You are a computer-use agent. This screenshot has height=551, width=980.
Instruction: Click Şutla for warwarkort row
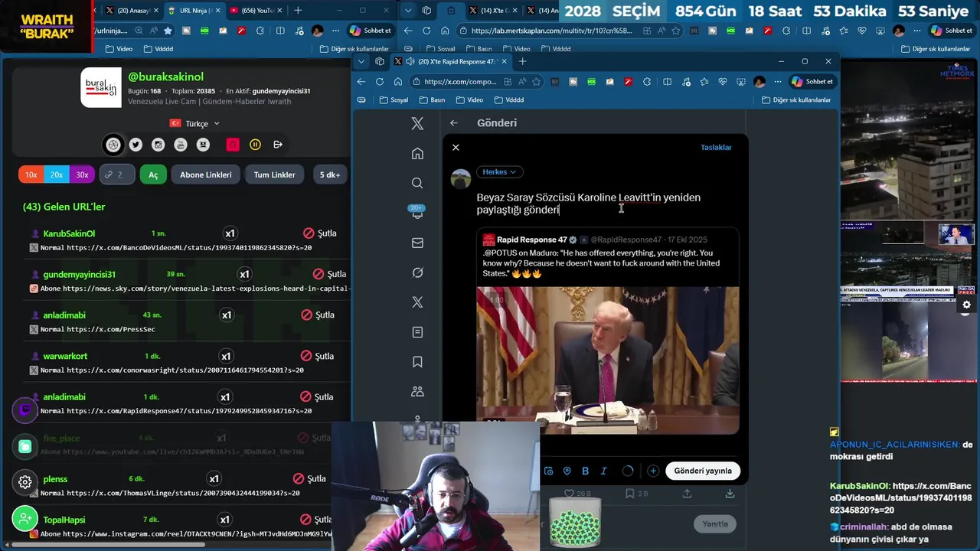click(318, 356)
